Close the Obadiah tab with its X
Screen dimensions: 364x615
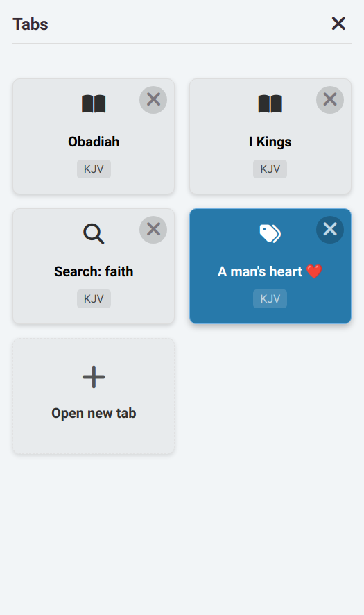[x=153, y=100]
